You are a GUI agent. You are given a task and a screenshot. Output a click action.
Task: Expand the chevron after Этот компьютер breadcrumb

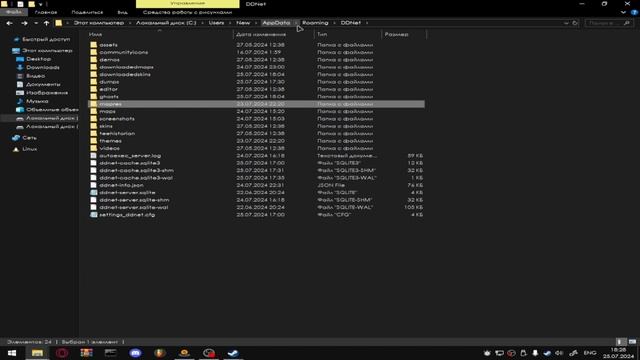click(x=129, y=23)
